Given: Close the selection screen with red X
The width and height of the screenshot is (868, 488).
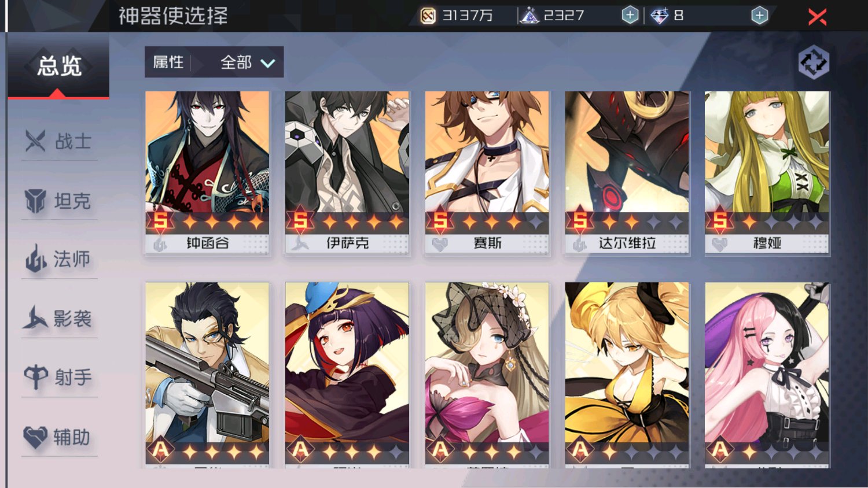Looking at the screenshot, I should coord(817,17).
